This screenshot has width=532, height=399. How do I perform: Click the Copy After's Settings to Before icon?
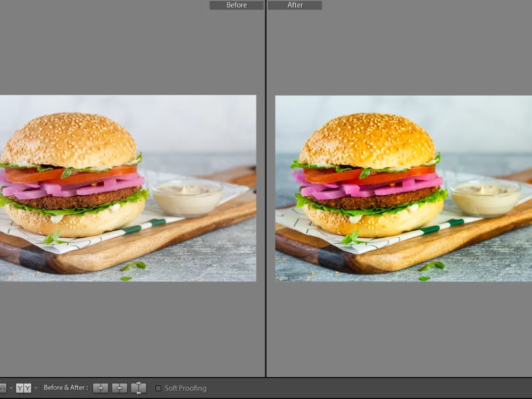tap(119, 388)
